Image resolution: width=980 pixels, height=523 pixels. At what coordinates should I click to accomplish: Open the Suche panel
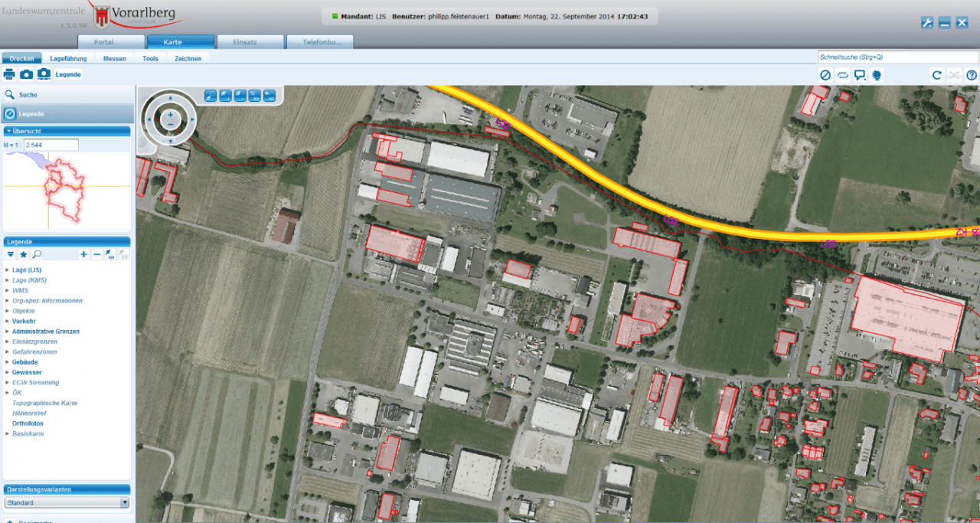28,95
